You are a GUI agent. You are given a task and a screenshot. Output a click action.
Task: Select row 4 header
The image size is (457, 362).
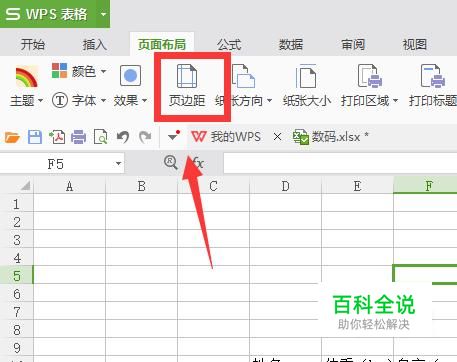coord(17,258)
